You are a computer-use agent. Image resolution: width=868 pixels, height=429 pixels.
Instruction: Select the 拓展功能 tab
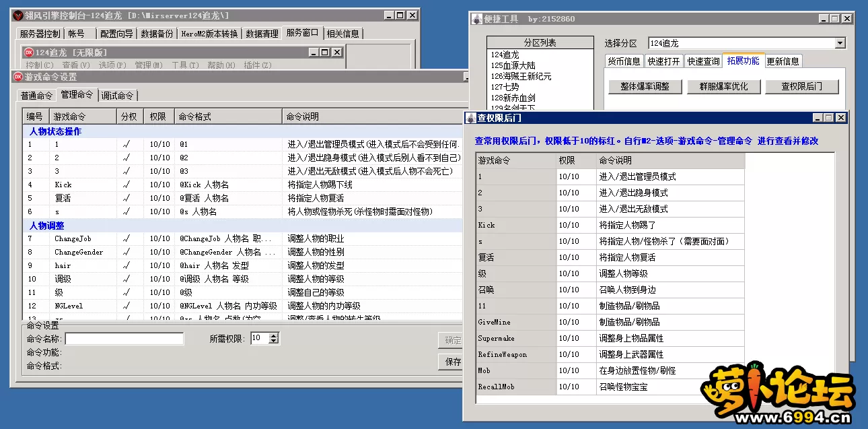coord(743,61)
